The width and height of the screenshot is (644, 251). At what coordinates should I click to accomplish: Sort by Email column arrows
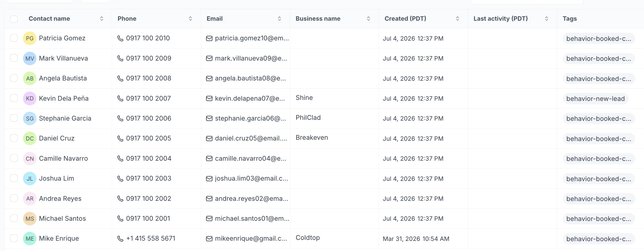coord(280,19)
